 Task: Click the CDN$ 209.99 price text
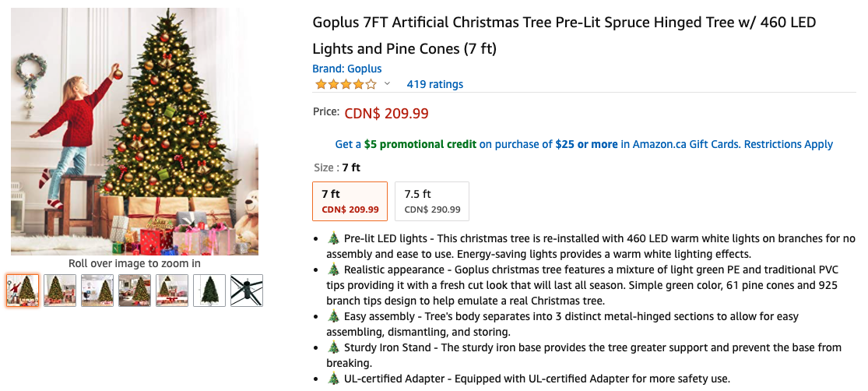pos(386,113)
